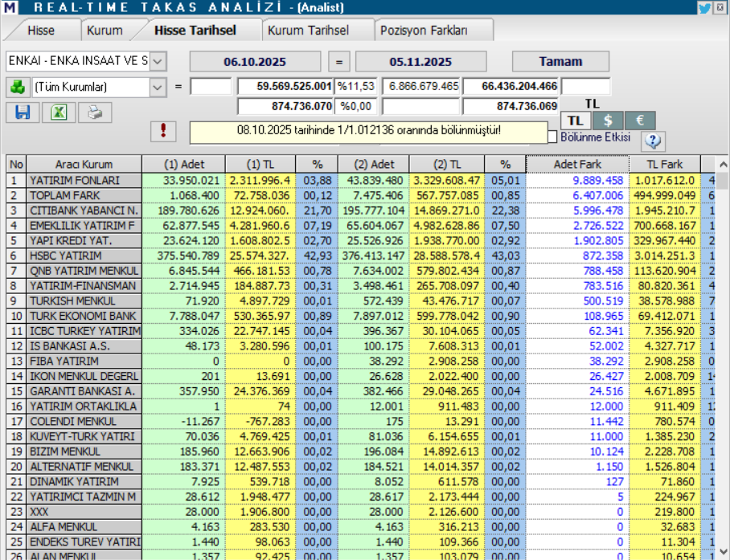This screenshot has width=730, height=560.
Task: Expand the ENKAI stock selection dropdown
Action: [158, 61]
